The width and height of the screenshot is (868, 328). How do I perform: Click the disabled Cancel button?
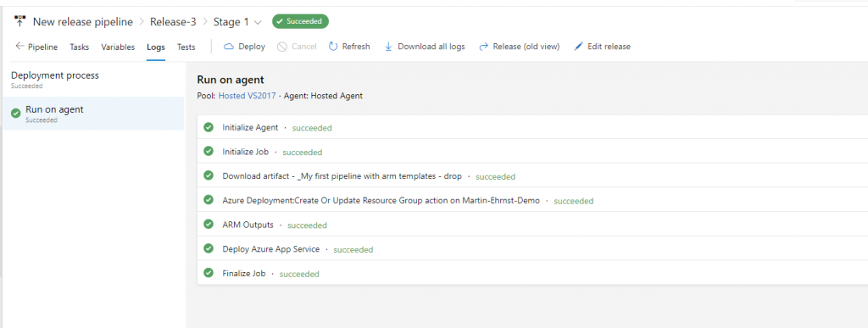(297, 47)
